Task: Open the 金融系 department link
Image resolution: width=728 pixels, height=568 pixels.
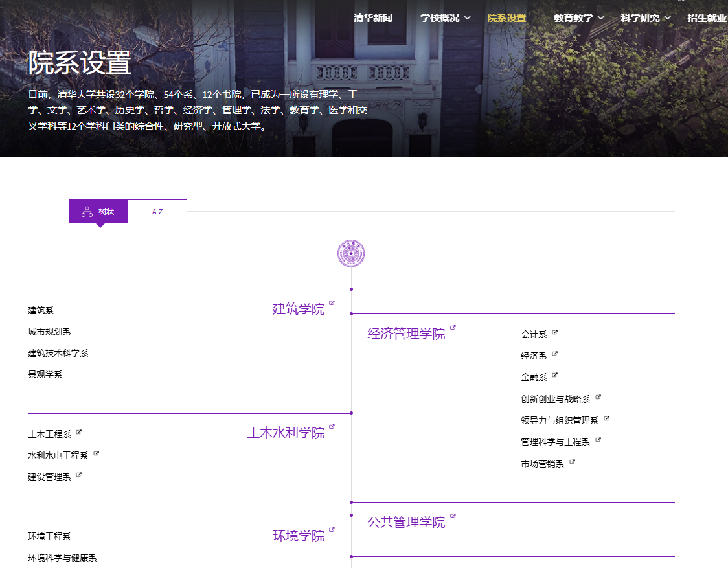Action: coord(534,377)
